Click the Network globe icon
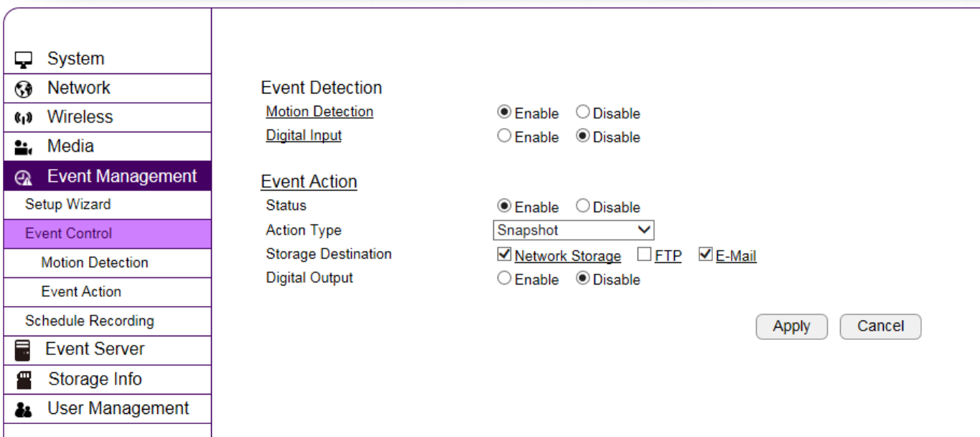 click(x=24, y=89)
